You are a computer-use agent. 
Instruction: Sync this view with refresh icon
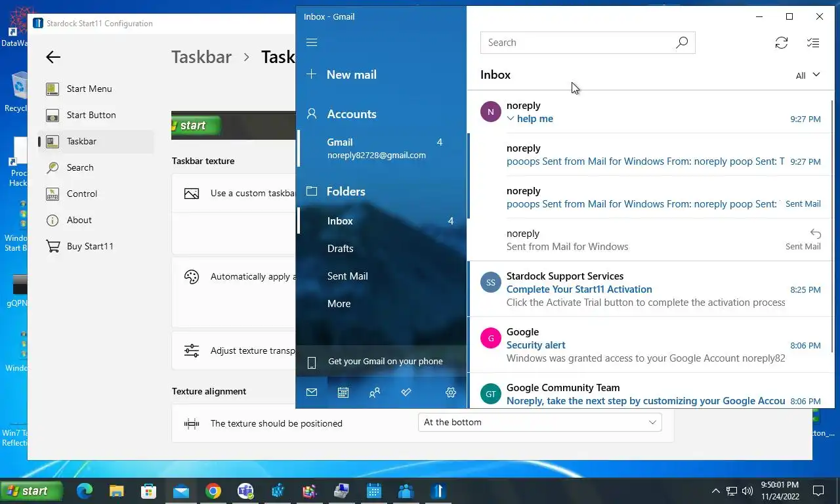click(782, 43)
